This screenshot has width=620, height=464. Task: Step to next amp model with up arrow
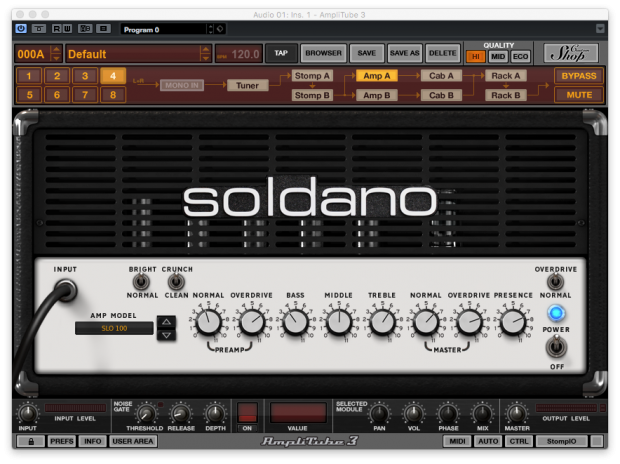coord(166,322)
